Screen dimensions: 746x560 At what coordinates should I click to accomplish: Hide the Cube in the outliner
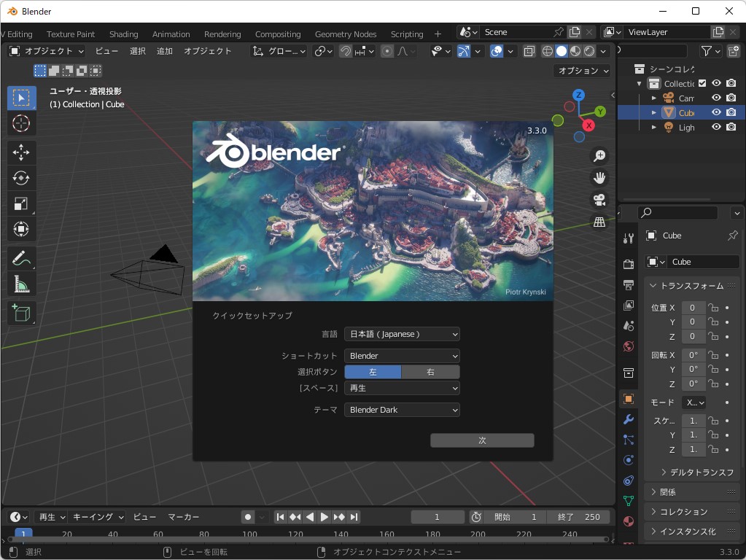coord(716,112)
